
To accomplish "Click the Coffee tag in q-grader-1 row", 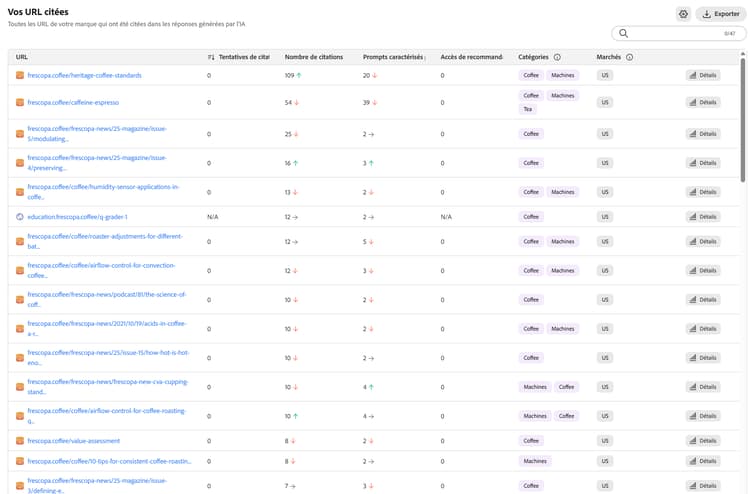I will (x=531, y=217).
